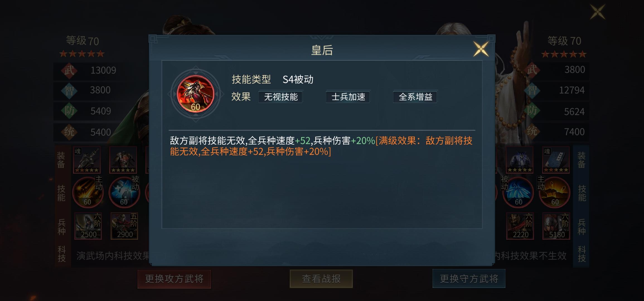Select the 全系增益 effect tag
Screen dimensions: 644x301
click(x=415, y=97)
